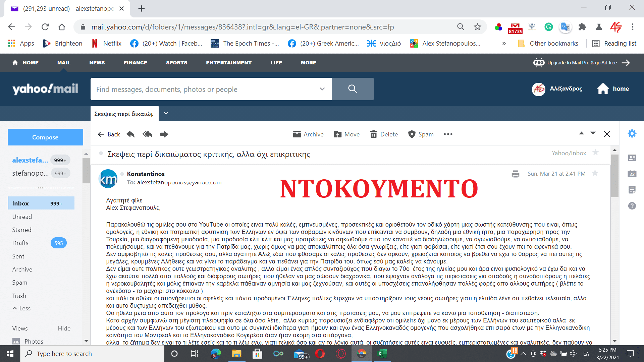Open Photos view in sidebar
The image size is (644, 362).
pos(28,341)
